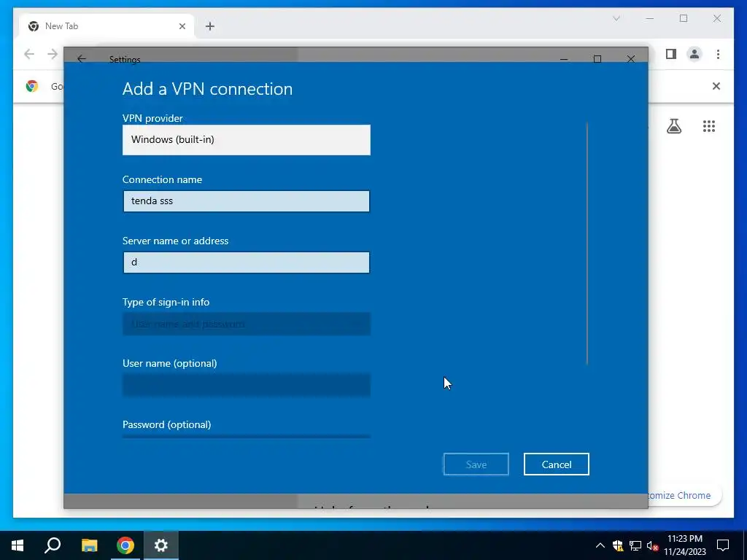Open the Google apps grid icon
747x560 pixels.
point(709,126)
